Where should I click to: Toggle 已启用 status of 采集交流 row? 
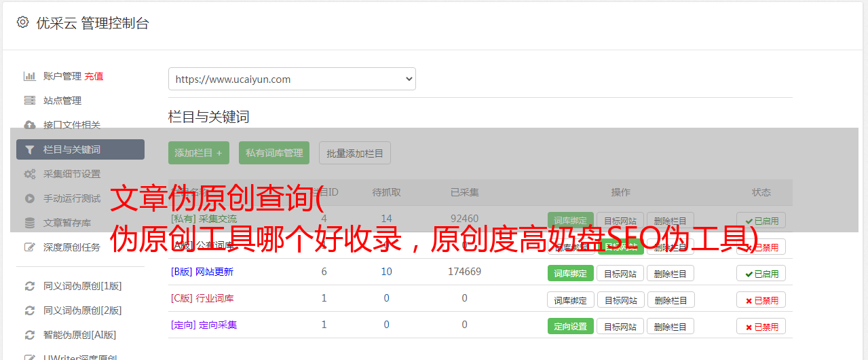click(x=761, y=220)
